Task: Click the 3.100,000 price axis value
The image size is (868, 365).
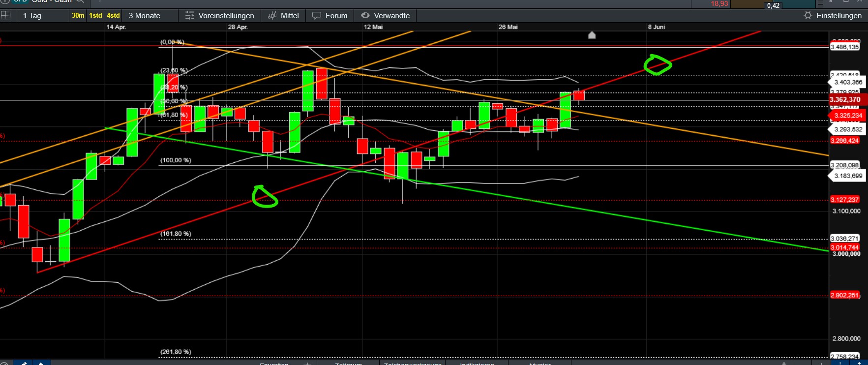Action: (846, 211)
